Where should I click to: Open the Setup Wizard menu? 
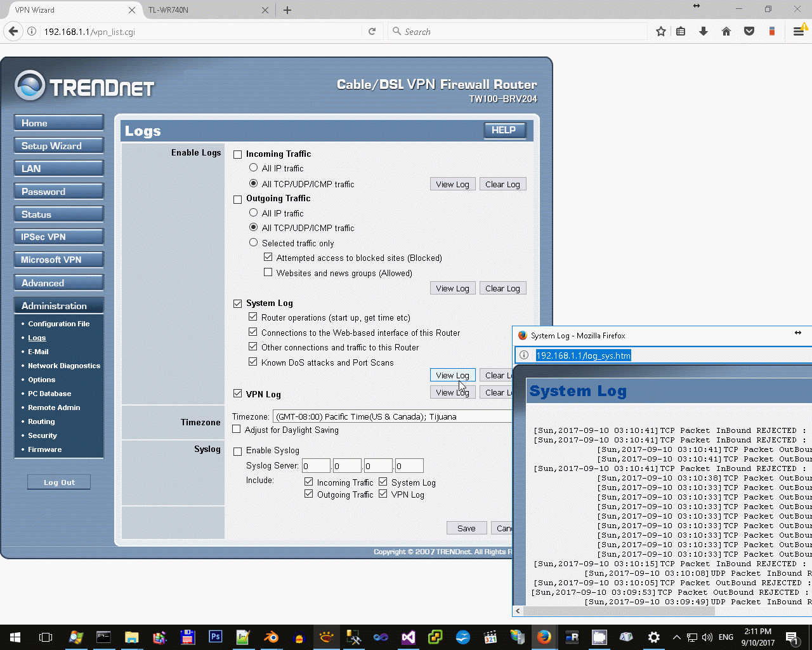(x=59, y=146)
